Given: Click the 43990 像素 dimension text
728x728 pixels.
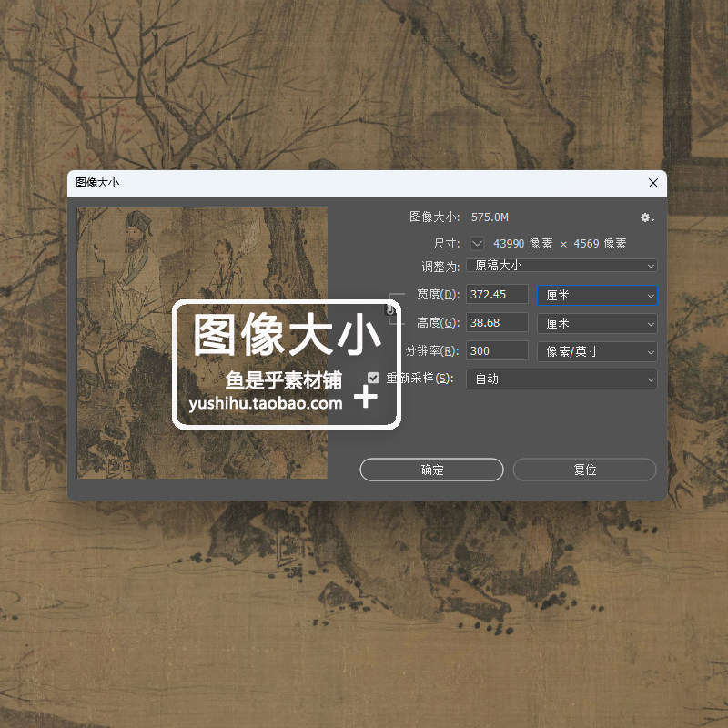Looking at the screenshot, I should pos(522,243).
